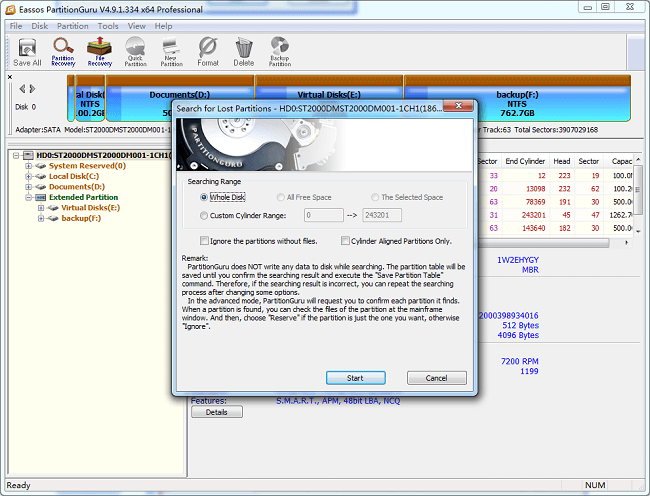Collapse the HD0 disk tree node
Screen dimensions: 650x496
[x=16, y=155]
